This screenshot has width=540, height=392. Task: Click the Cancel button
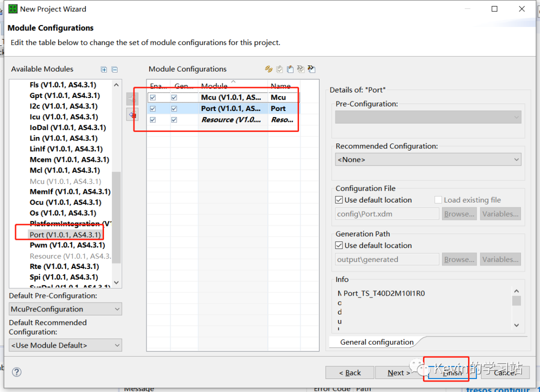(x=505, y=372)
